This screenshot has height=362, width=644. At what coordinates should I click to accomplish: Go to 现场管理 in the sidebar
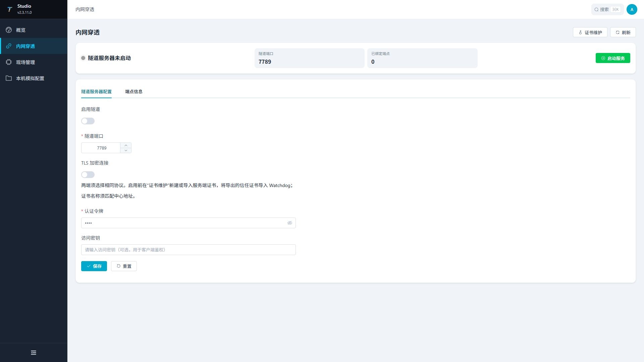34,62
